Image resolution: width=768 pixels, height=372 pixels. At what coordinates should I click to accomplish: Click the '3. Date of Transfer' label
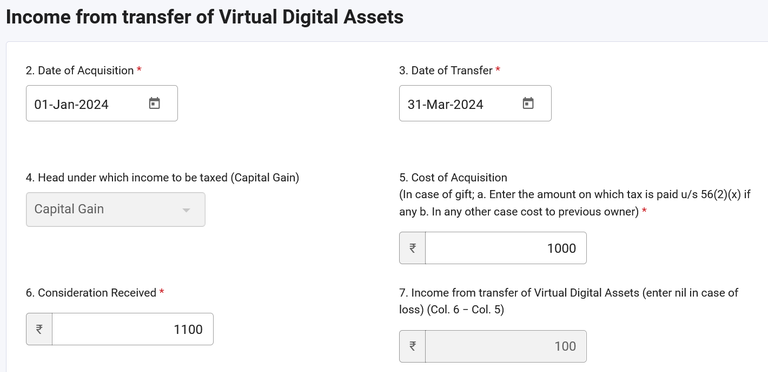[x=446, y=70]
